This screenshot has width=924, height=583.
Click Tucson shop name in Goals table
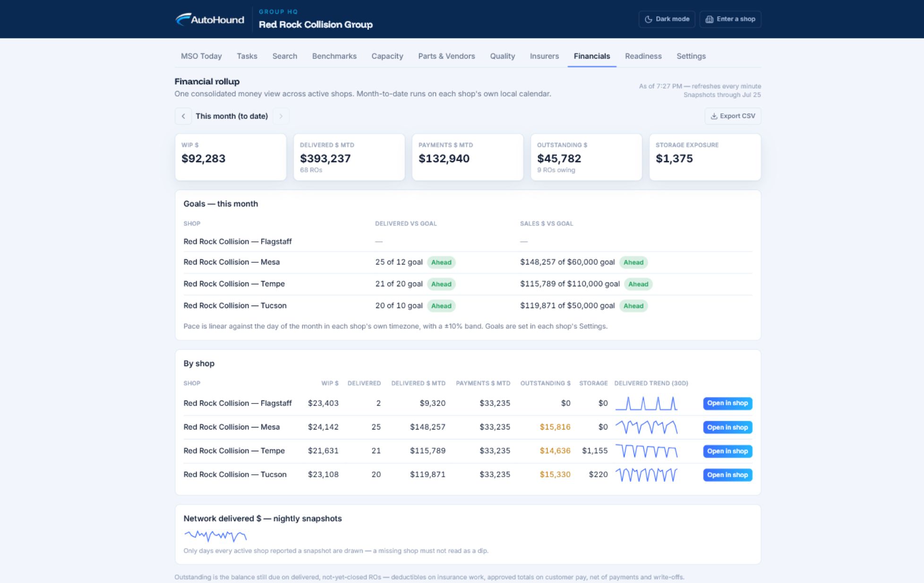click(235, 306)
